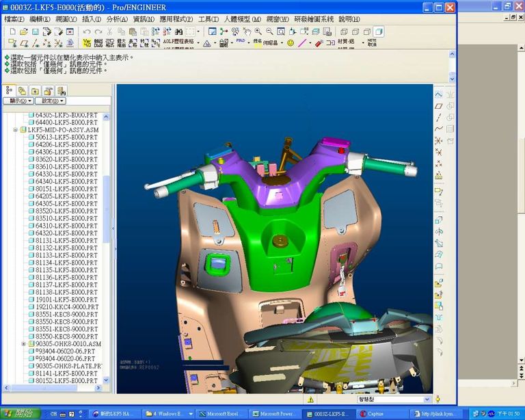The height and width of the screenshot is (420, 525).
Task: Click the Open file folder icon
Action: (23, 31)
